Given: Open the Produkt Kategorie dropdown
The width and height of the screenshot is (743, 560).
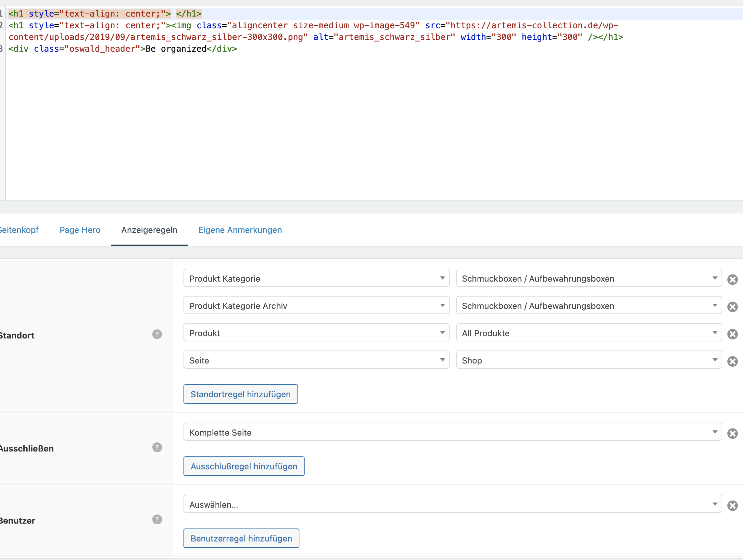Looking at the screenshot, I should click(x=316, y=278).
